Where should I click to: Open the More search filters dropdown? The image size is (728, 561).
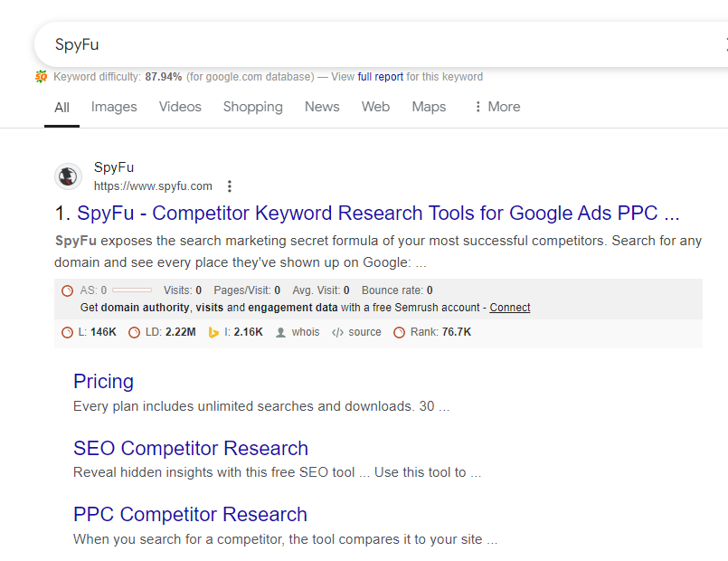click(x=497, y=107)
